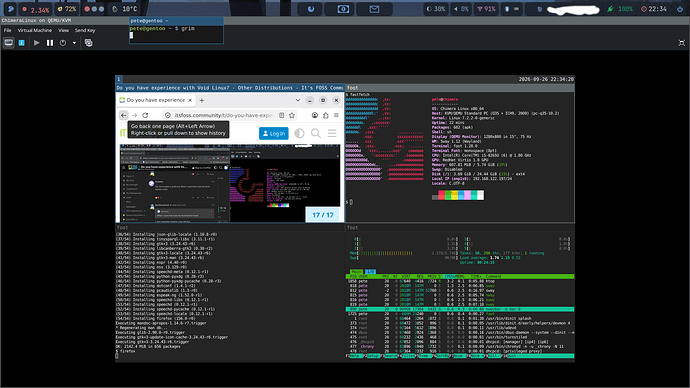Click the 91% Wi-Fi signal indicator
The image size is (690, 388).
[x=486, y=9]
